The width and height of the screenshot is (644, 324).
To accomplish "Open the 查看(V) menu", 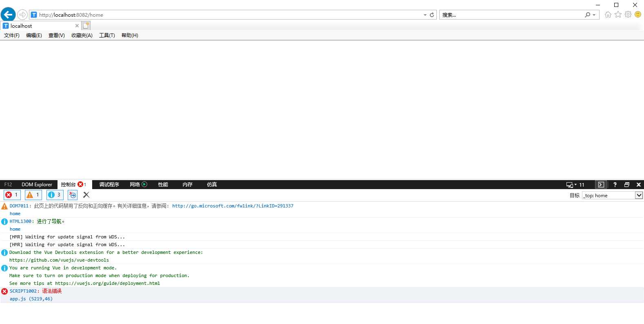I will pyautogui.click(x=56, y=35).
